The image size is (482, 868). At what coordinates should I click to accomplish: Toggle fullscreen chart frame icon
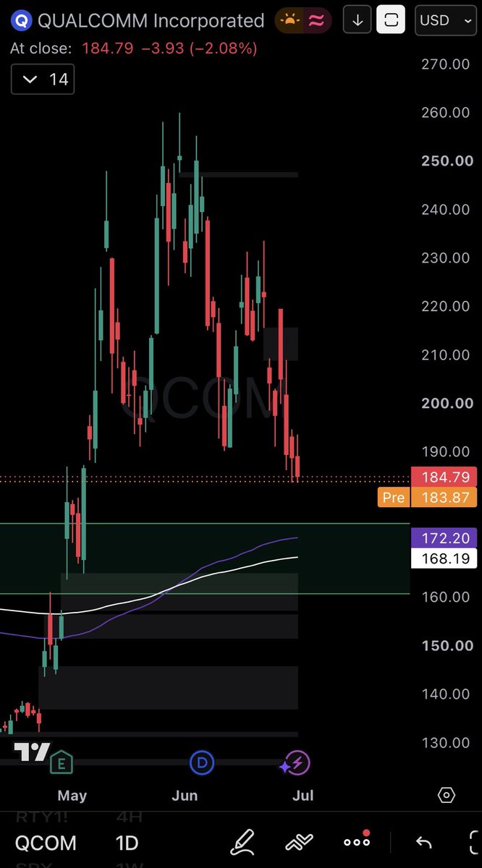392,20
